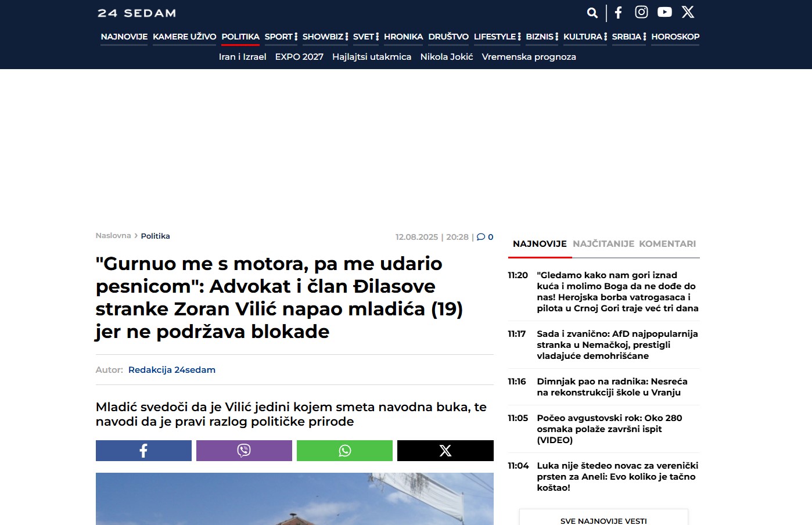
Task: Expand the SHOWBIZ submenu dots
Action: [x=347, y=37]
